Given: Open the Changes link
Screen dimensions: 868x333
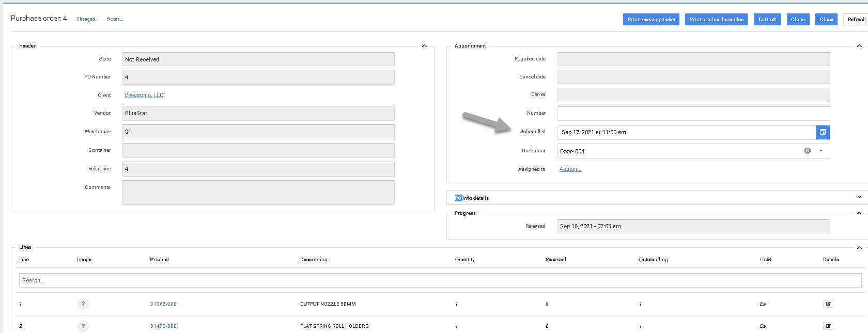Looking at the screenshot, I should [x=87, y=19].
